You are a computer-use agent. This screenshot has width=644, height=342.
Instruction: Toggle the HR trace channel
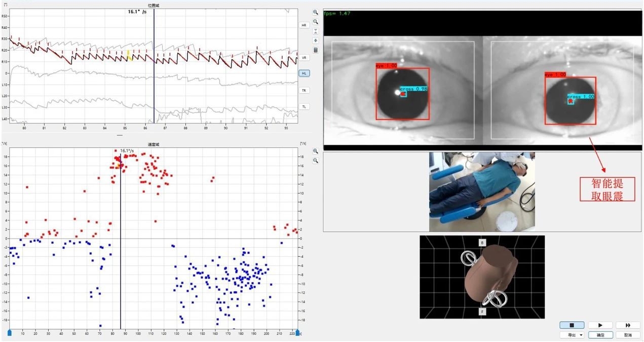(x=304, y=25)
